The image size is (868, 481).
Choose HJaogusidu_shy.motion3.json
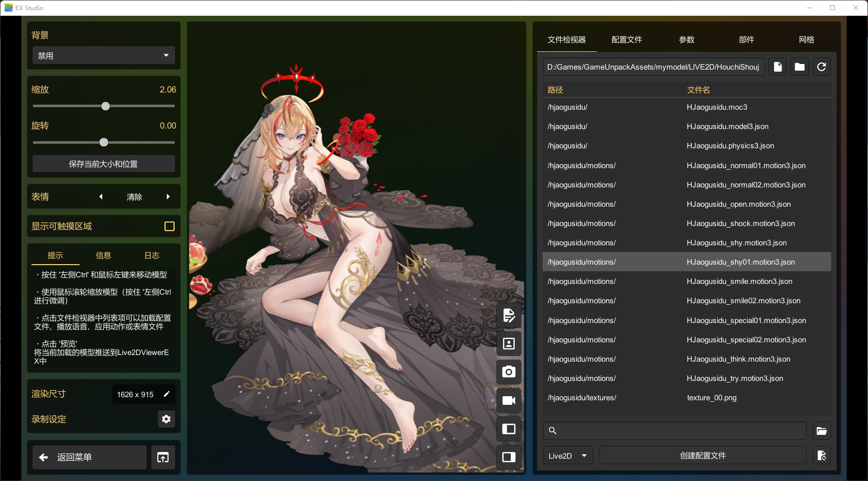[x=687, y=243]
